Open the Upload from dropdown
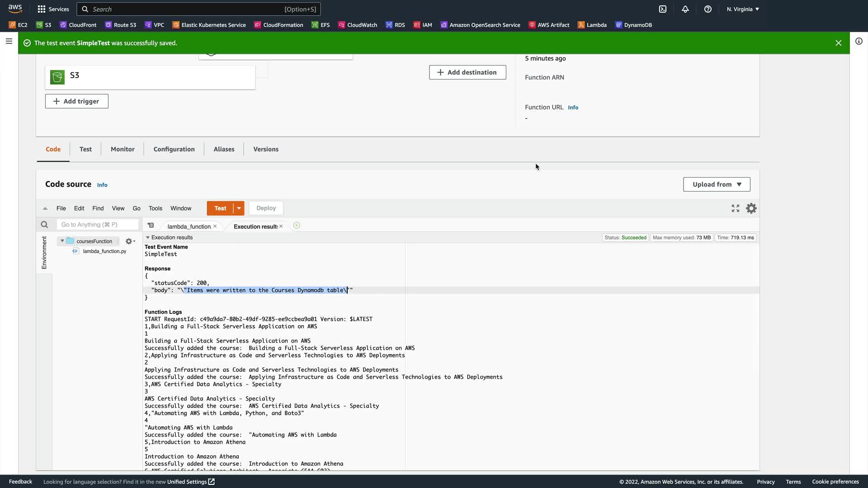 [717, 184]
